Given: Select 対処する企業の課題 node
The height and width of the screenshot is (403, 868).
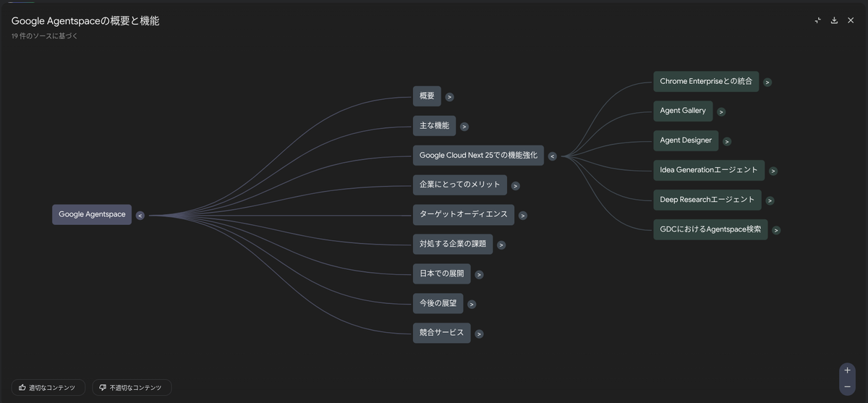Looking at the screenshot, I should coord(453,244).
